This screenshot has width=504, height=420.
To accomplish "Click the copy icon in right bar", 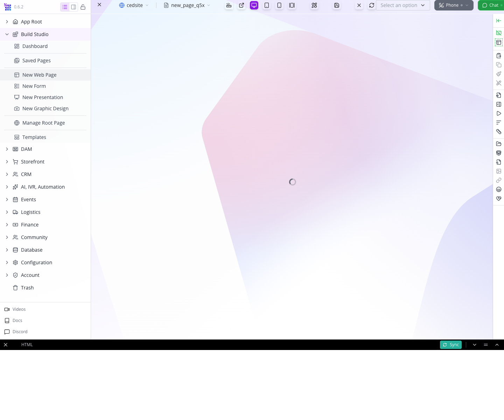I will coord(499,65).
